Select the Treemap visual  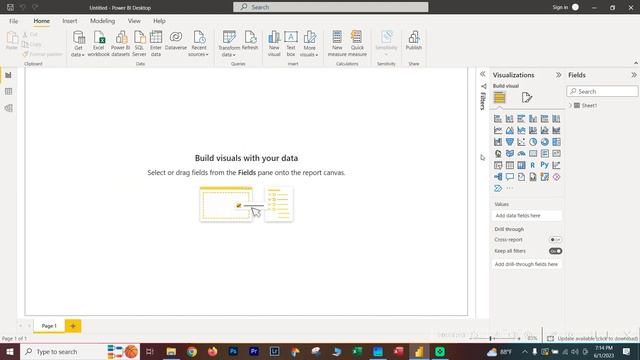(556, 142)
